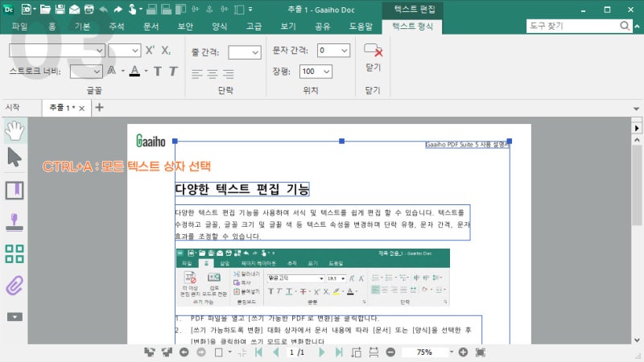Click the fit full screen icon

(x=480, y=352)
